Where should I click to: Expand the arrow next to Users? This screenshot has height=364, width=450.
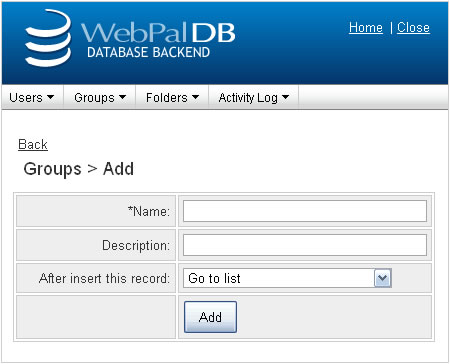[50, 97]
